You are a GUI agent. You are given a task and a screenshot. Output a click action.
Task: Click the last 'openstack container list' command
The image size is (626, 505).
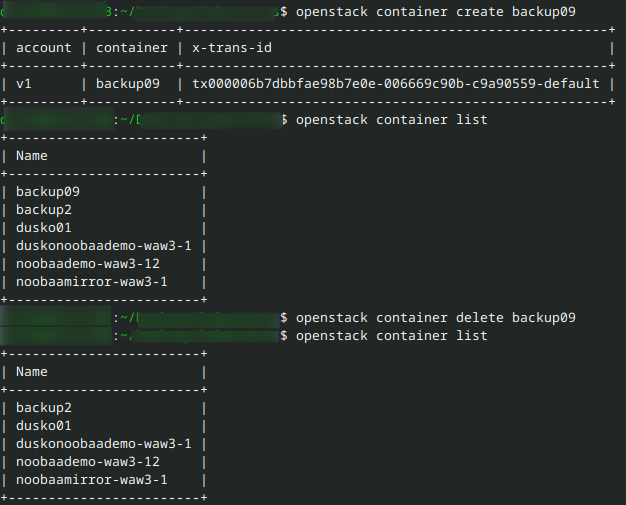(x=392, y=336)
